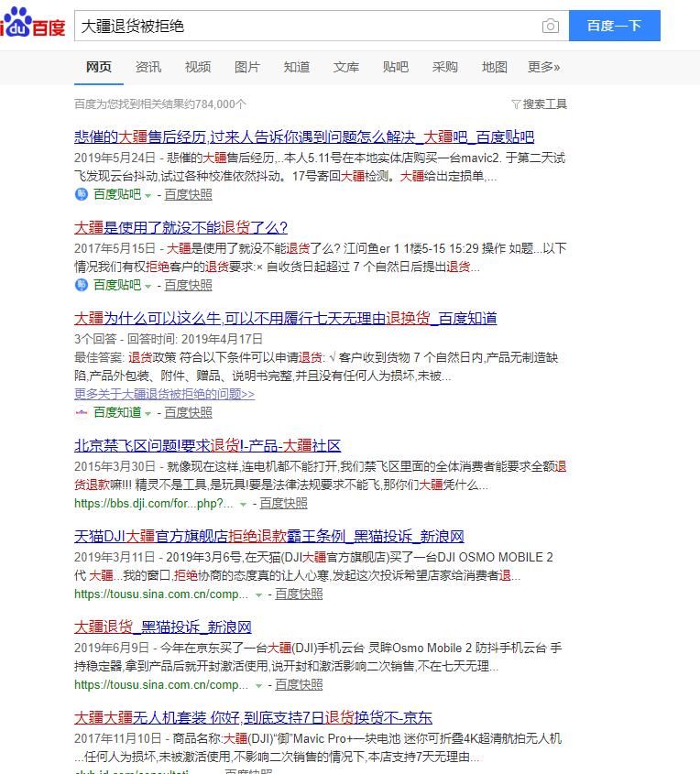Image resolution: width=700 pixels, height=774 pixels.
Task: Open result 北京禁飞区问题!要求退货
Action: pyautogui.click(x=207, y=446)
